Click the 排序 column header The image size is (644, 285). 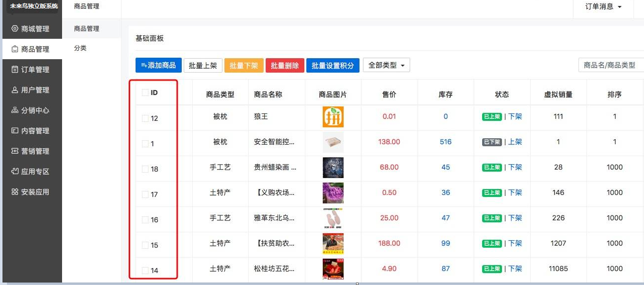pos(615,95)
